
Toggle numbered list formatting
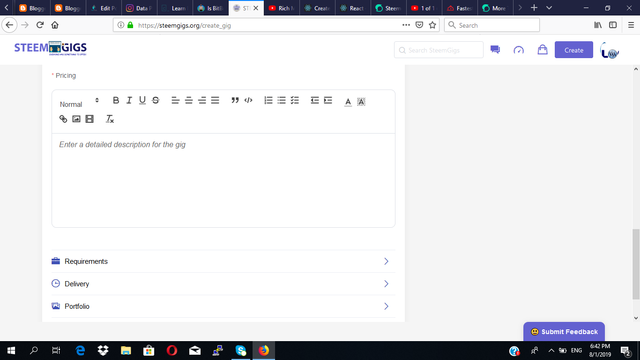click(268, 100)
